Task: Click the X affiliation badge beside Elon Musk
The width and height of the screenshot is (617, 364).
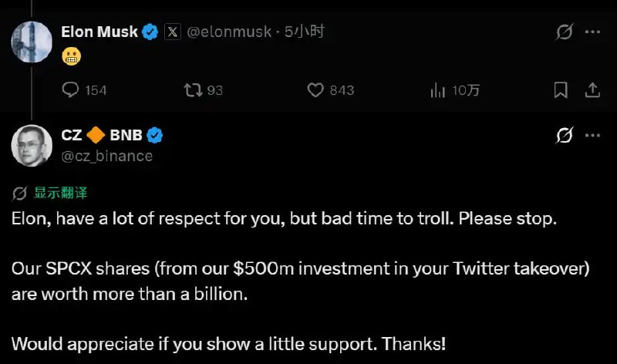Action: [x=172, y=32]
